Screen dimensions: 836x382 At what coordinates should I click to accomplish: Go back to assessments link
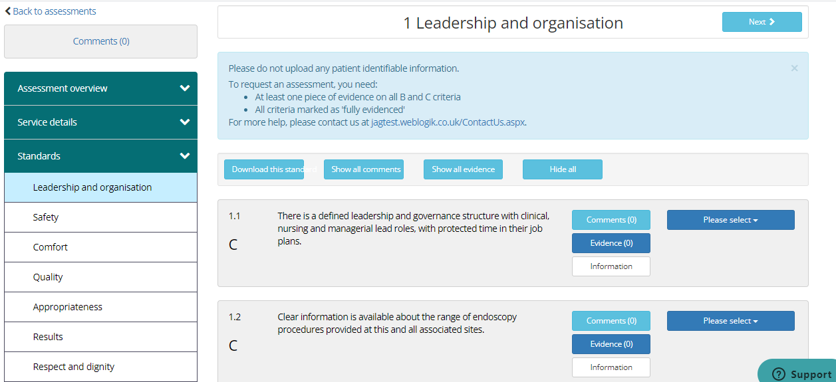click(x=51, y=11)
